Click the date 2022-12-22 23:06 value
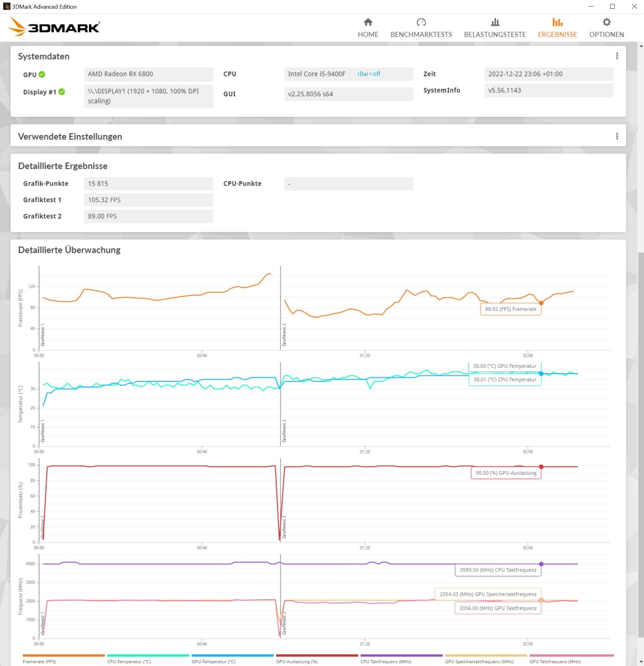644x666 pixels. 549,74
